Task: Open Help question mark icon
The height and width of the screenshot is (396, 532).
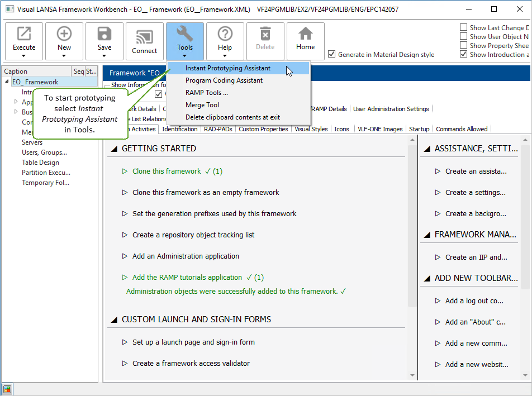Action: [x=225, y=35]
